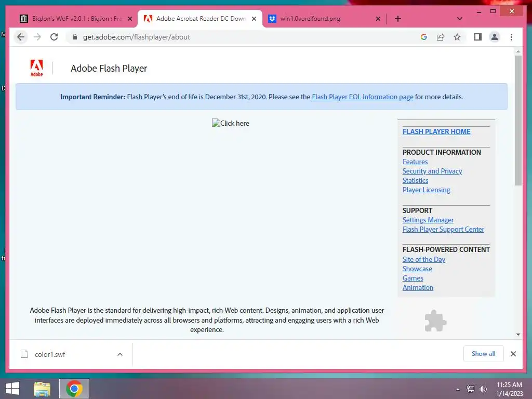Go back using the browser back arrow
Image resolution: width=532 pixels, height=399 pixels.
pyautogui.click(x=21, y=37)
